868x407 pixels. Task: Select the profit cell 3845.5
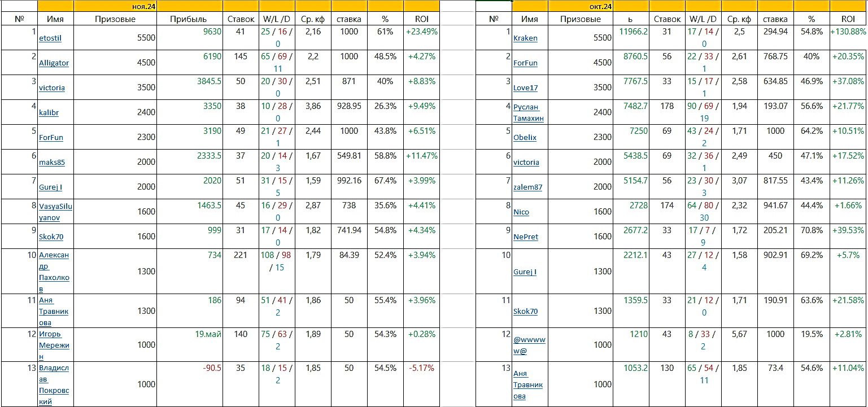click(190, 87)
